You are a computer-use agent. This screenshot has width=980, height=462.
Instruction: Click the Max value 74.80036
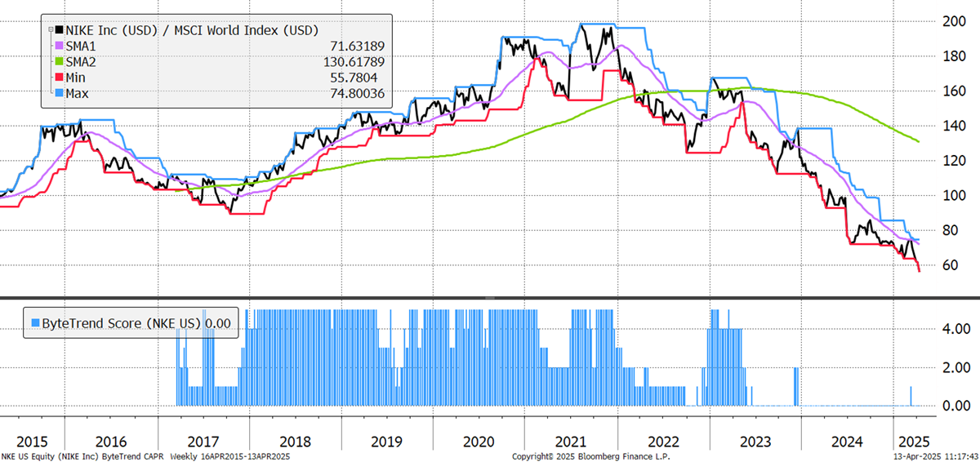pyautogui.click(x=356, y=93)
